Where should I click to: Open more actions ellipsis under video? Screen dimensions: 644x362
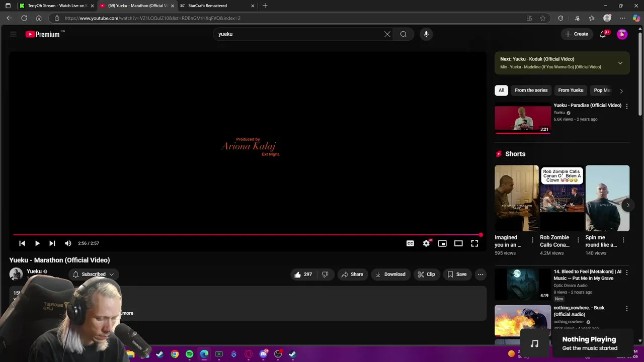pos(480,275)
